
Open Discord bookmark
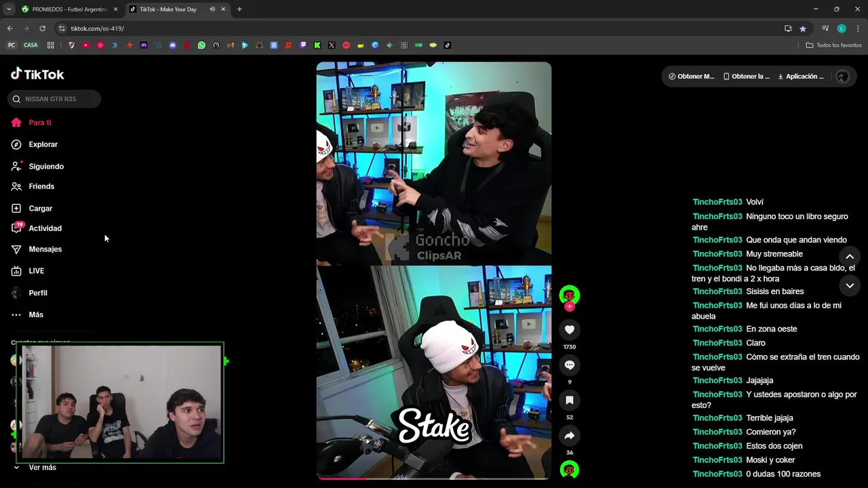(x=173, y=45)
